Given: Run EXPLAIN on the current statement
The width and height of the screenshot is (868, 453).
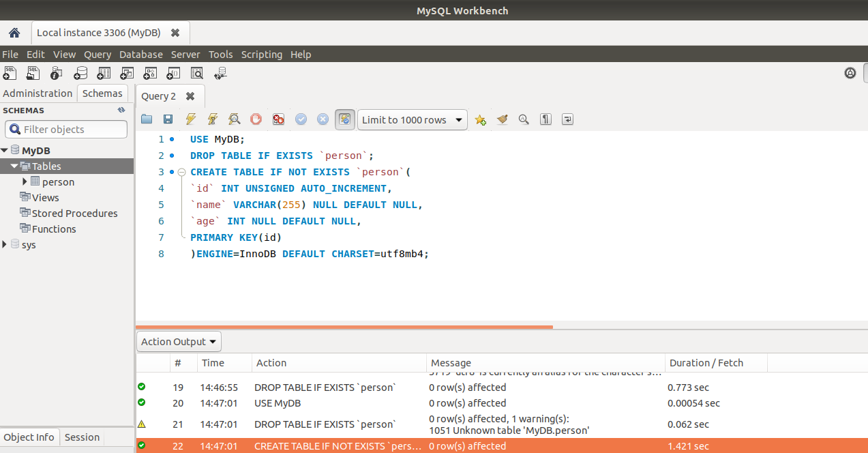Looking at the screenshot, I should click(x=235, y=119).
